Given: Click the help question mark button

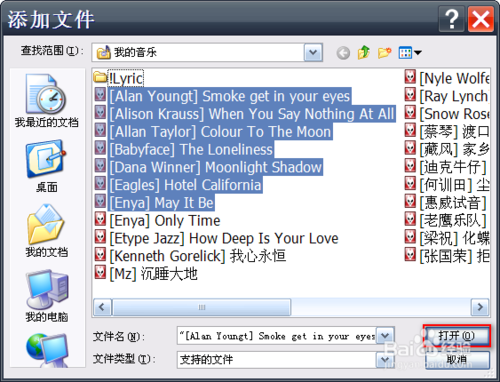Looking at the screenshot, I should pos(452,19).
